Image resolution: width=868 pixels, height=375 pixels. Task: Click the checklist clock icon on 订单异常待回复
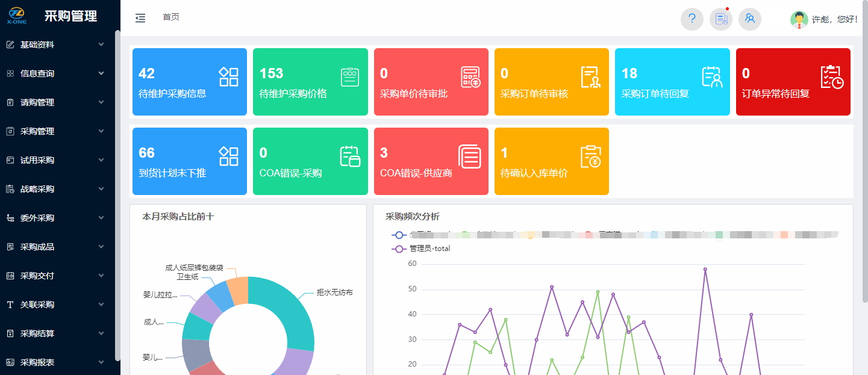pos(832,77)
